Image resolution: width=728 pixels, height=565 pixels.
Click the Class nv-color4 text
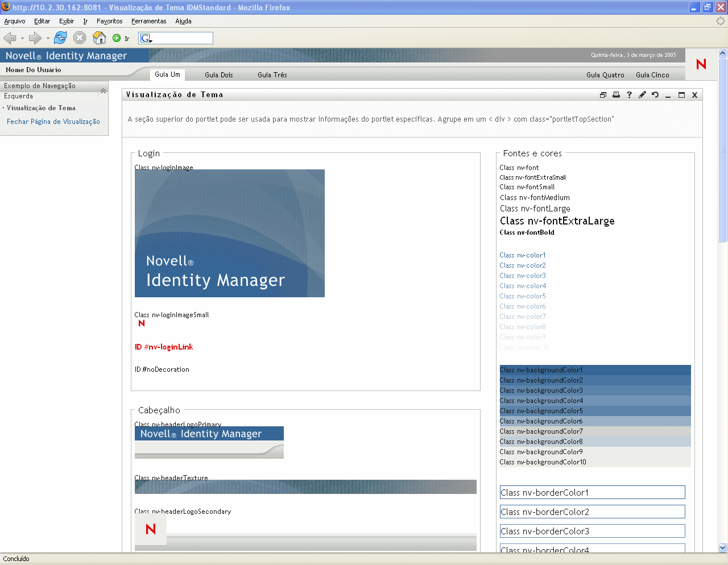click(523, 286)
